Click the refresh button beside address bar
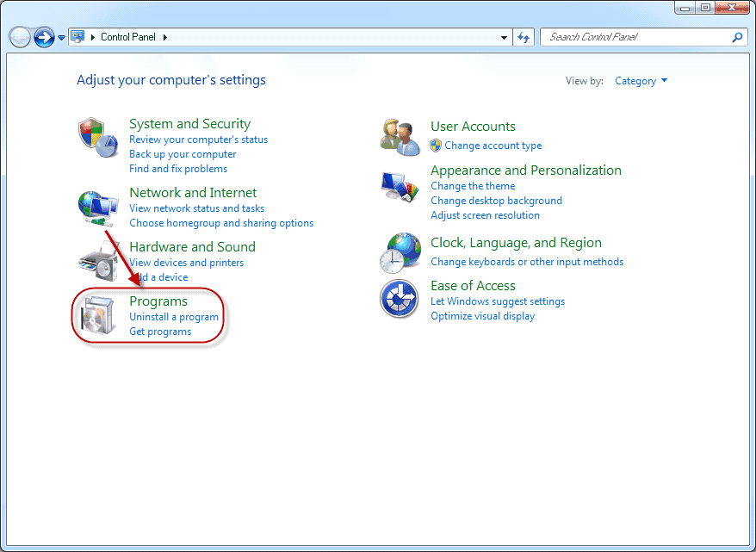 [524, 38]
